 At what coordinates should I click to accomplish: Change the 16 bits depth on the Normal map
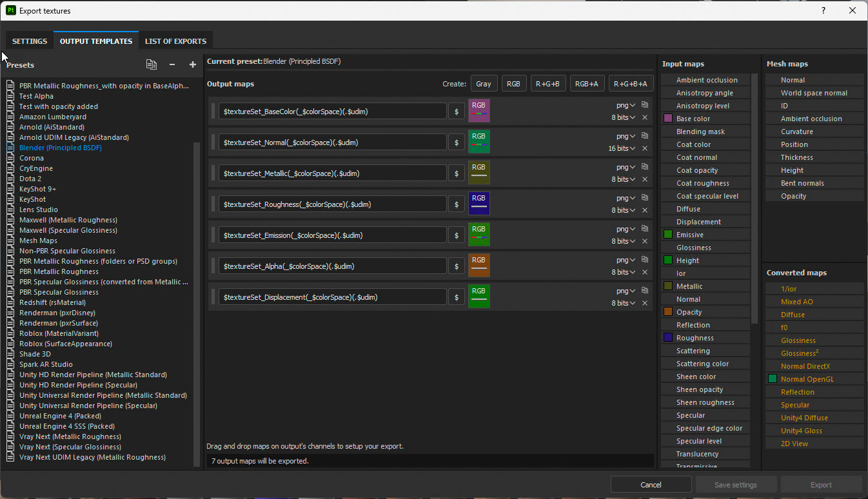[622, 148]
